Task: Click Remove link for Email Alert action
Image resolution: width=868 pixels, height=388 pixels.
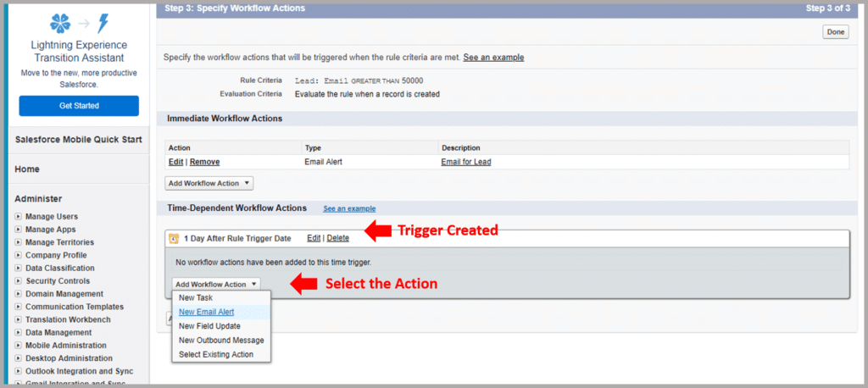Action: click(204, 162)
